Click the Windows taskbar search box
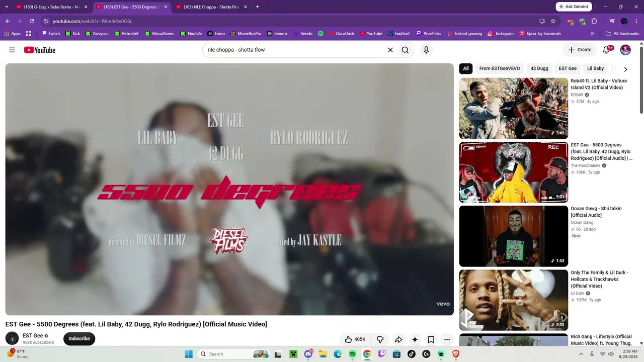644x362 pixels. [x=234, y=354]
